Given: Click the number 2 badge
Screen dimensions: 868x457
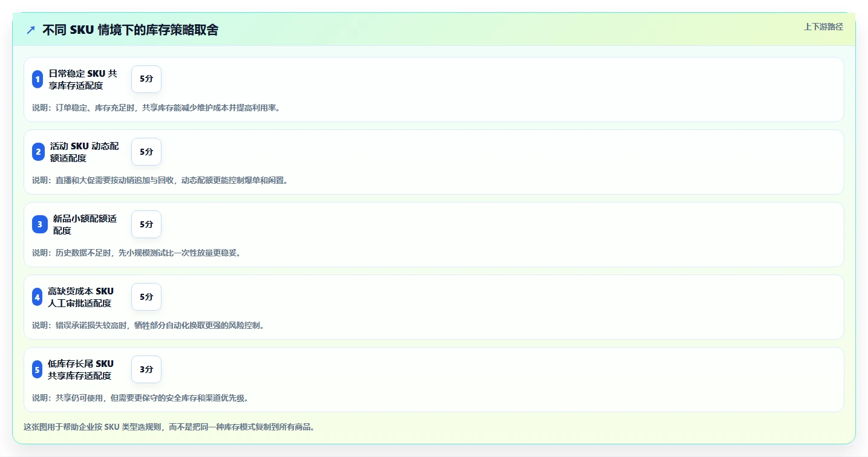Looking at the screenshot, I should point(38,152).
